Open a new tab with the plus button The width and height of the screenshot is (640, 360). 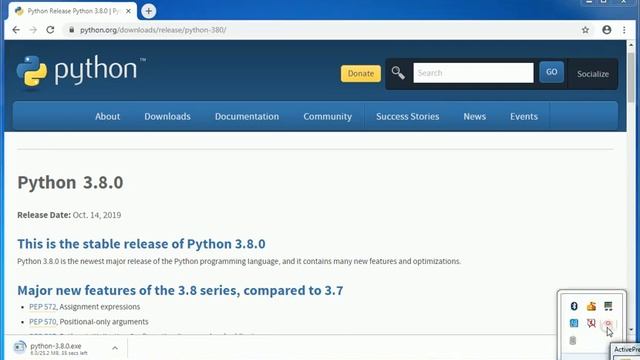click(149, 11)
